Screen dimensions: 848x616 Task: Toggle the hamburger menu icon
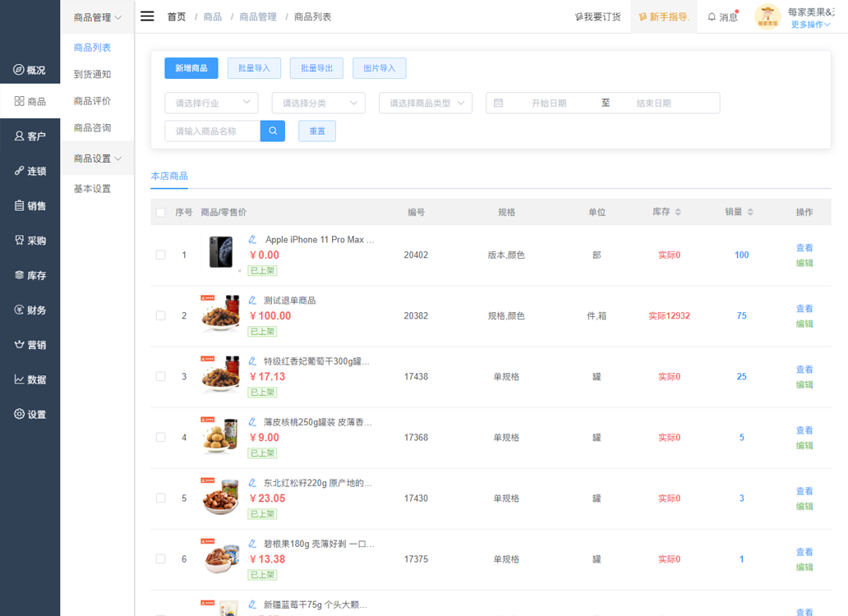pos(147,16)
